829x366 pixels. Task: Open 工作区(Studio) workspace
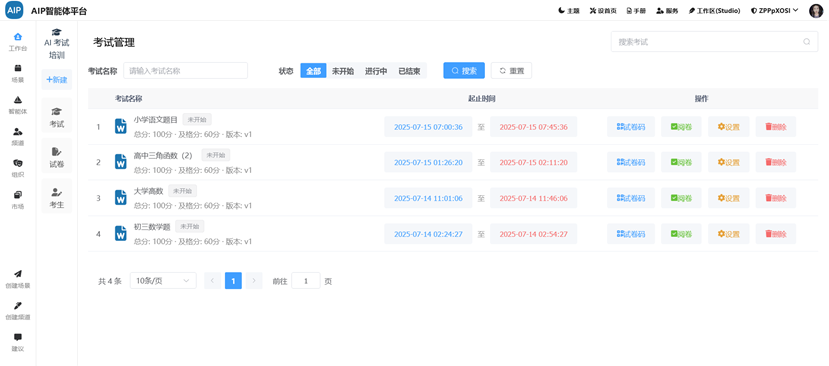[714, 11]
